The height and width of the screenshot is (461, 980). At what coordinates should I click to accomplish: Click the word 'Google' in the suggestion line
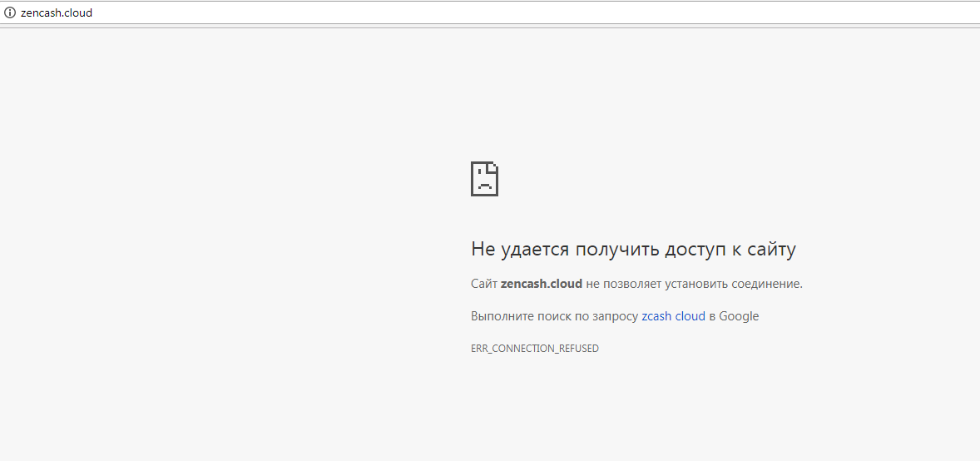739,316
